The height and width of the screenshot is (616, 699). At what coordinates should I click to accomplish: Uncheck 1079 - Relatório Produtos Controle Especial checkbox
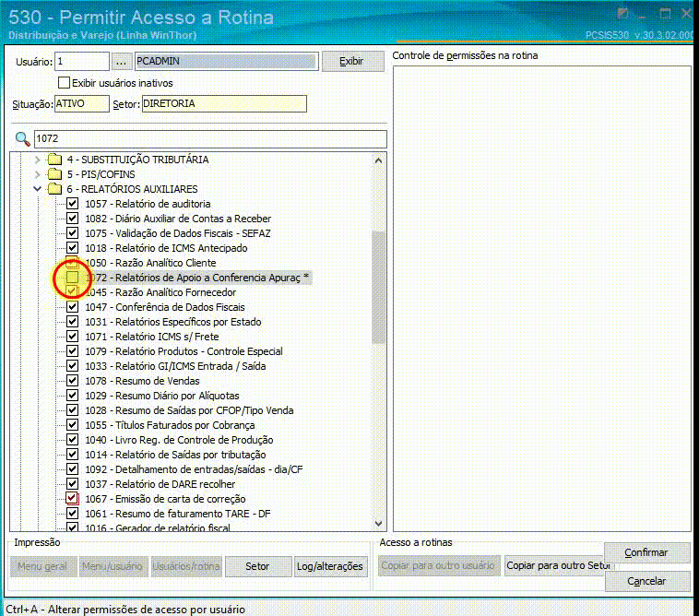click(72, 350)
